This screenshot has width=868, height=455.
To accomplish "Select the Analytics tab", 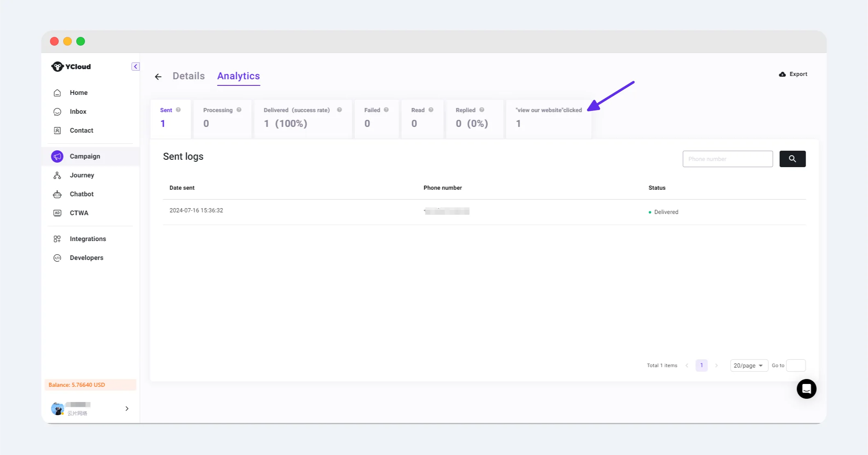I will coord(238,76).
